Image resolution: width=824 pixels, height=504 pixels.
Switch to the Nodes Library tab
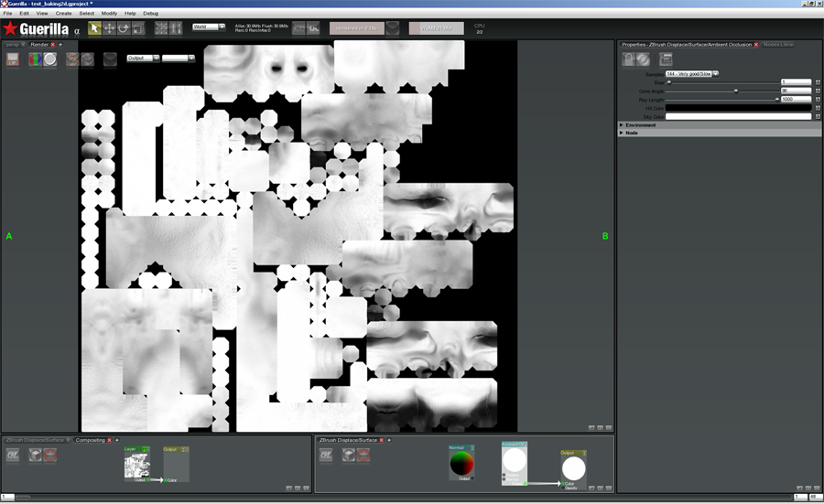point(778,45)
